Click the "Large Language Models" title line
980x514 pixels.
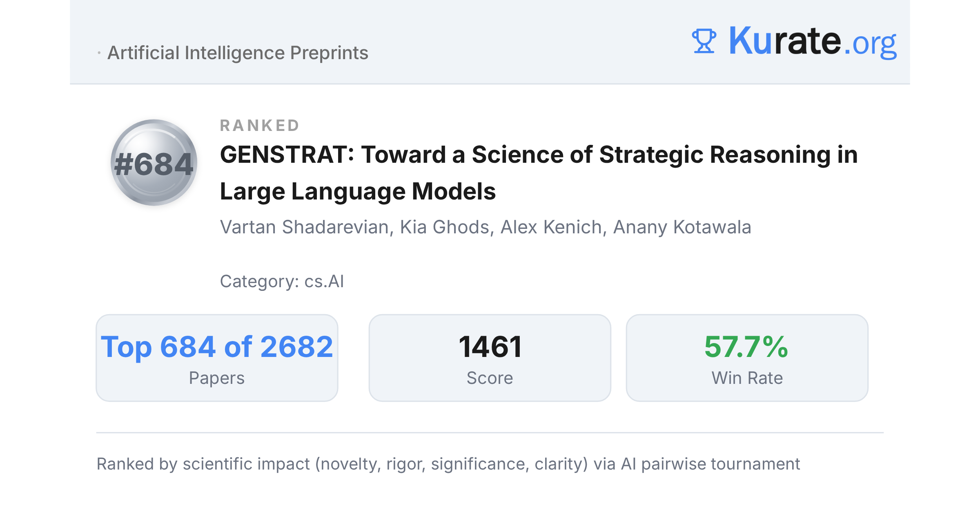coord(358,191)
